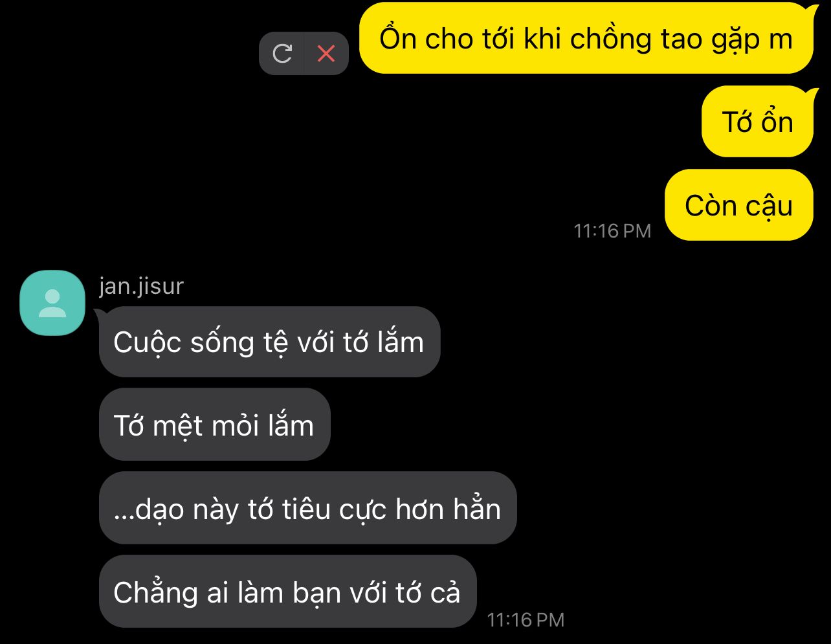Open jan.jisur's teal profile avatar

pos(52,302)
